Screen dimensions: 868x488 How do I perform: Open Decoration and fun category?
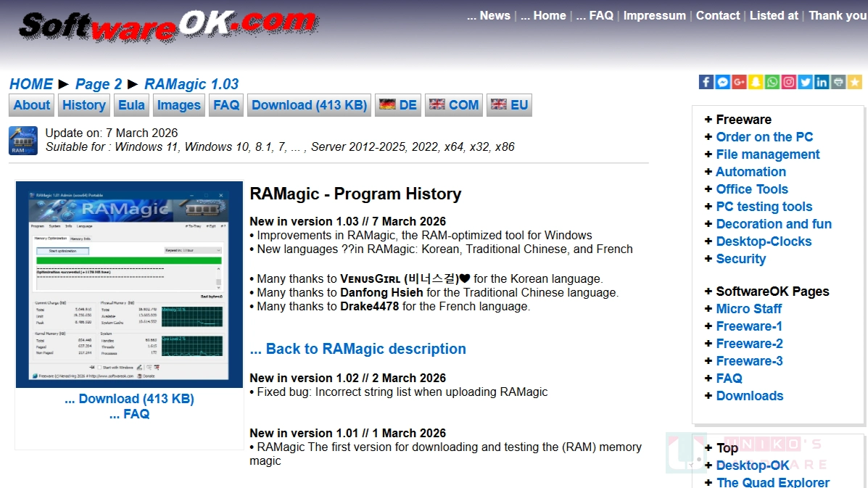point(774,224)
